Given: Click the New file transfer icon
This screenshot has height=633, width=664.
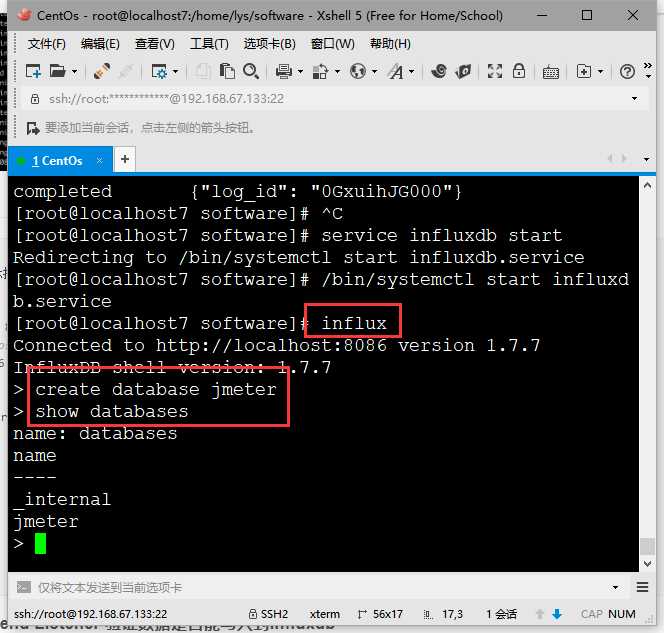Looking at the screenshot, I should 584,71.
